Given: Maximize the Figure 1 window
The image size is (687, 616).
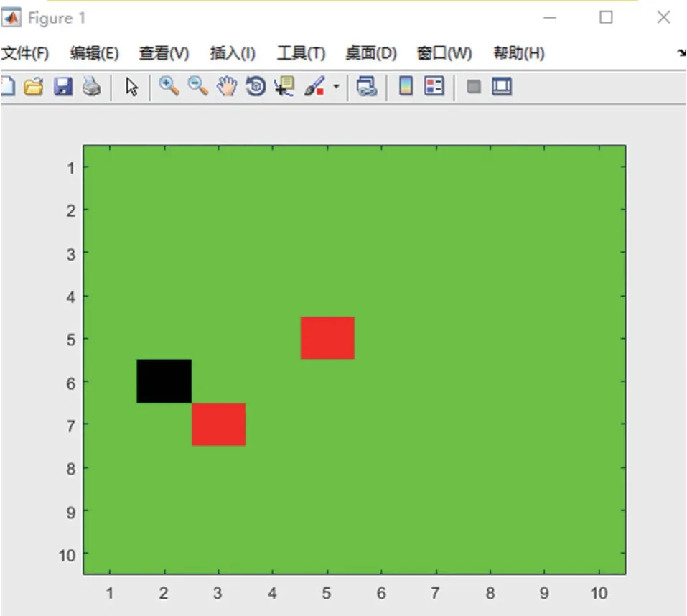Looking at the screenshot, I should pos(606,17).
